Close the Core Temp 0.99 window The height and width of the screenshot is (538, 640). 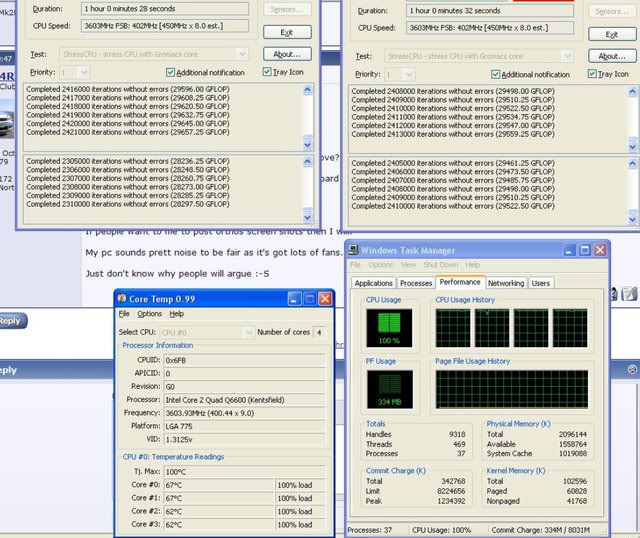[x=323, y=299]
